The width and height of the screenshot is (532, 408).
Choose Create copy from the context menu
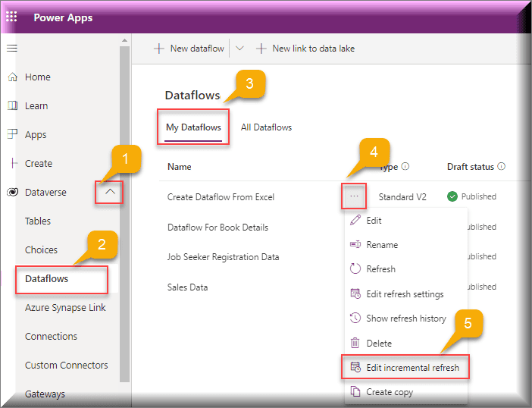(406, 392)
